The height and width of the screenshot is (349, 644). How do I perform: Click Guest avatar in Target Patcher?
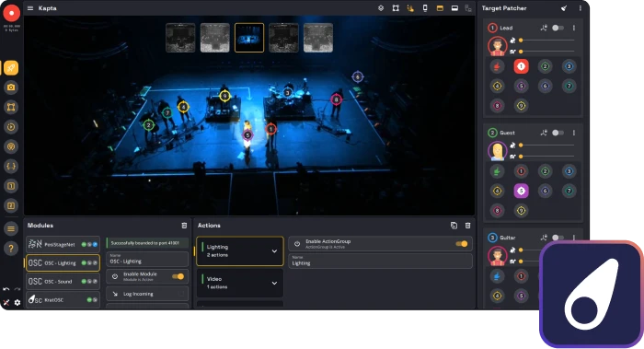pyautogui.click(x=497, y=151)
